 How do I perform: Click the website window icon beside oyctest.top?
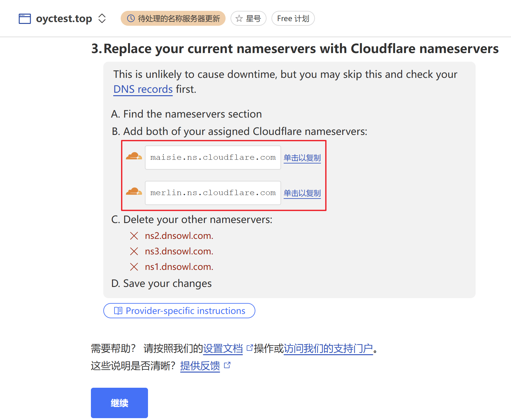coord(25,19)
